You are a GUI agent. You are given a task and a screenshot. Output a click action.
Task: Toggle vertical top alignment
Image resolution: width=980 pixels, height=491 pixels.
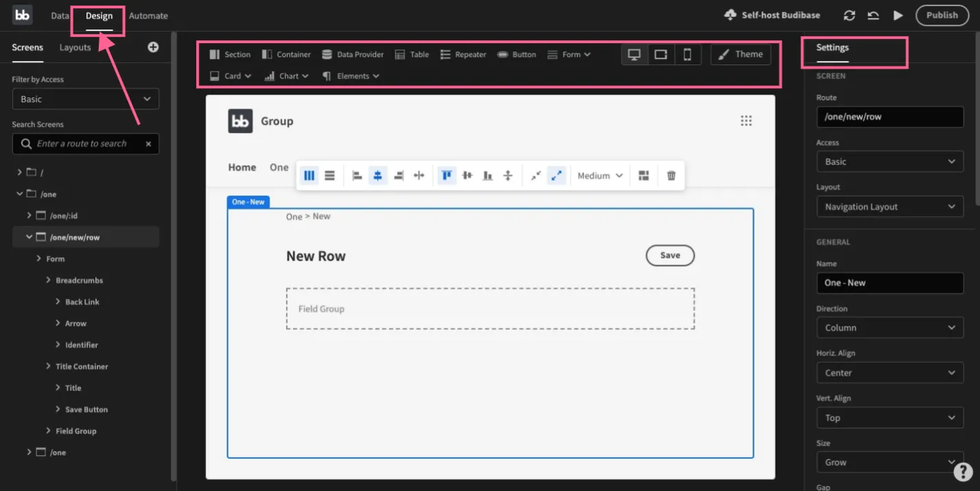pyautogui.click(x=447, y=176)
